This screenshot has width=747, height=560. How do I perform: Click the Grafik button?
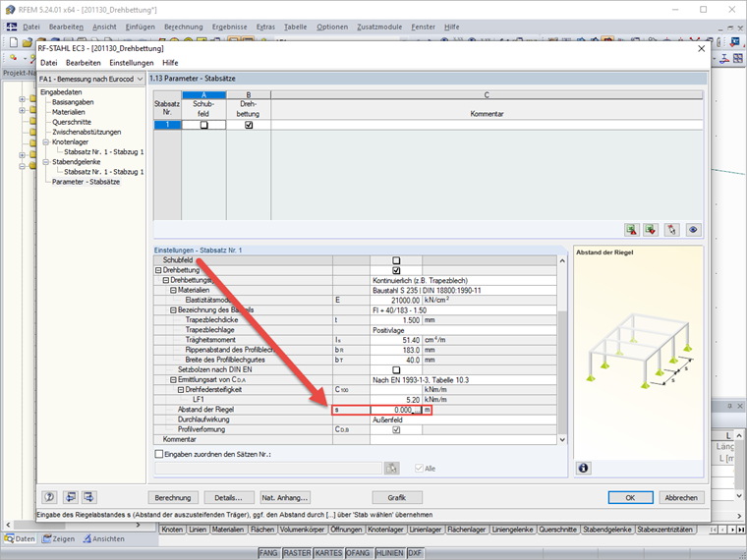pos(397,498)
